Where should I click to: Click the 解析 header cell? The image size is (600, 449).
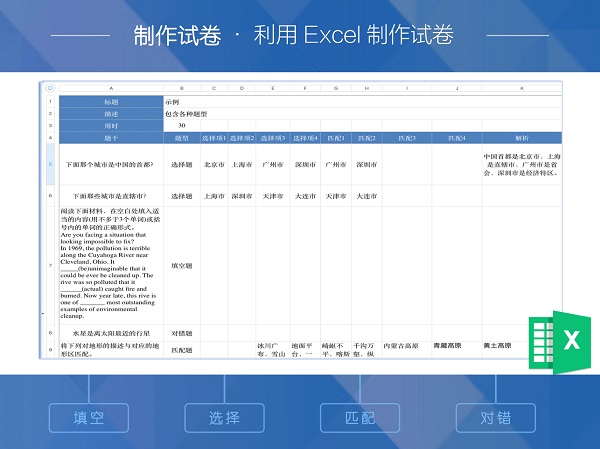tap(522, 138)
